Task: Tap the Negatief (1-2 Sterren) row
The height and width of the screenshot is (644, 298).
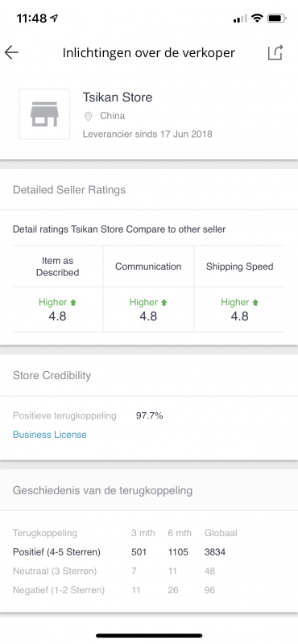Action: point(149,590)
